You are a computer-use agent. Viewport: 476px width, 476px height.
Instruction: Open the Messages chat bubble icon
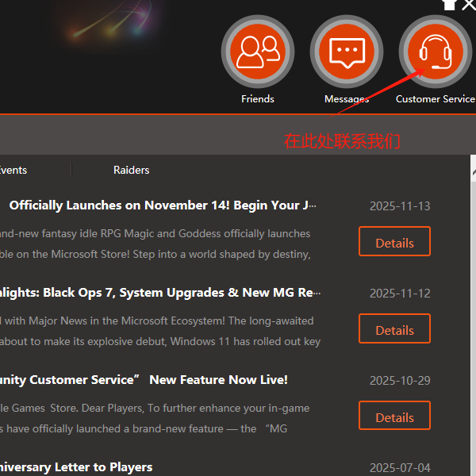pos(347,52)
